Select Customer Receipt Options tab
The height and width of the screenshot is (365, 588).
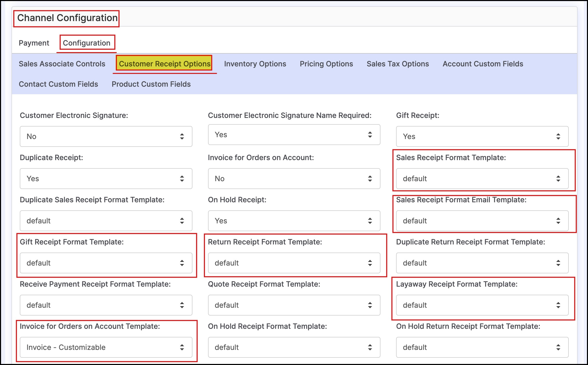tap(165, 64)
